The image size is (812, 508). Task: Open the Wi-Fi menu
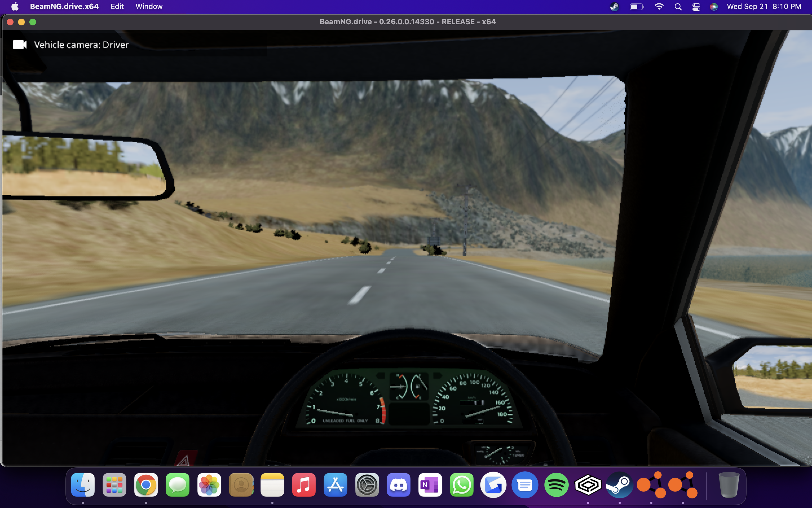point(659,7)
